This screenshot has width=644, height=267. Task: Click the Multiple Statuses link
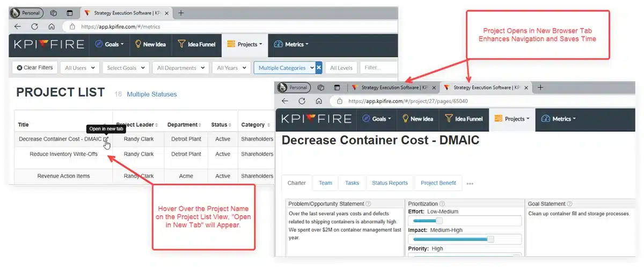[152, 95]
